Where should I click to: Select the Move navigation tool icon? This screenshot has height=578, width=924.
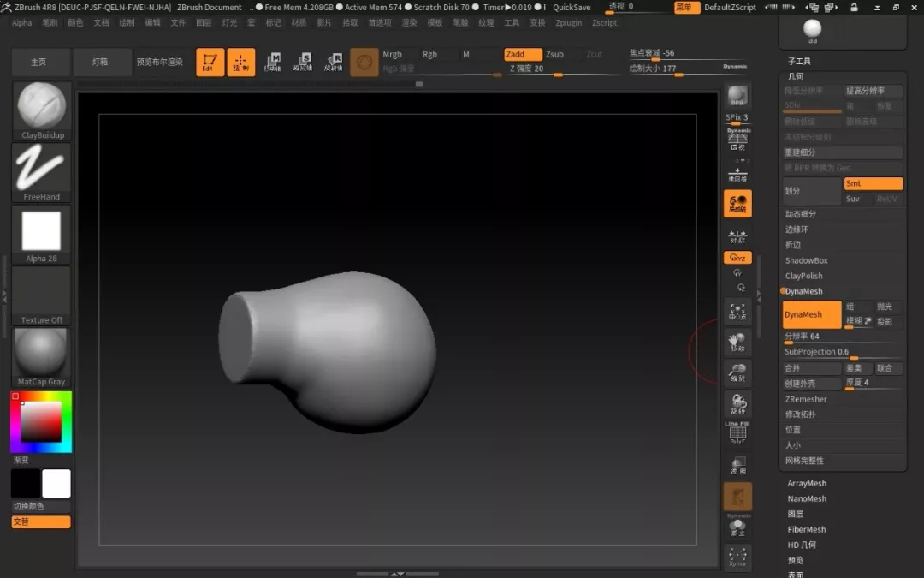(737, 343)
